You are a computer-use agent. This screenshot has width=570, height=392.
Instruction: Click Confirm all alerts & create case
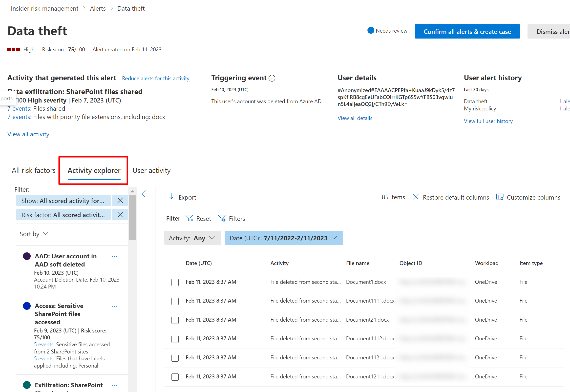(467, 31)
